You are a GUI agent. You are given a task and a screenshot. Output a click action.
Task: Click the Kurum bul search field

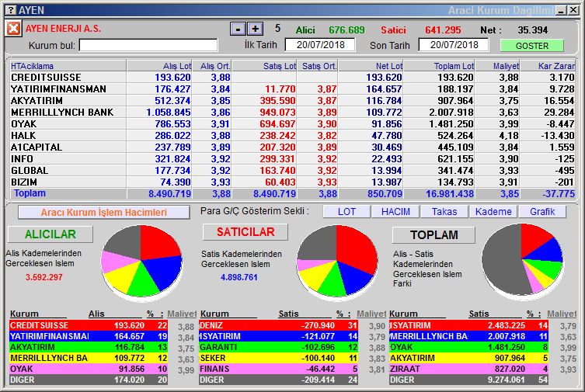pyautogui.click(x=148, y=46)
